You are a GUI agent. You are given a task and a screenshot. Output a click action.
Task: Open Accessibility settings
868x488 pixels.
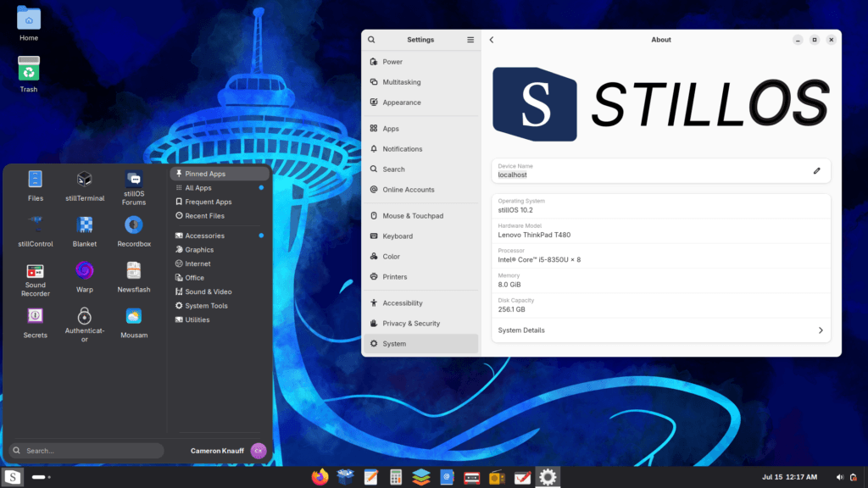point(420,303)
